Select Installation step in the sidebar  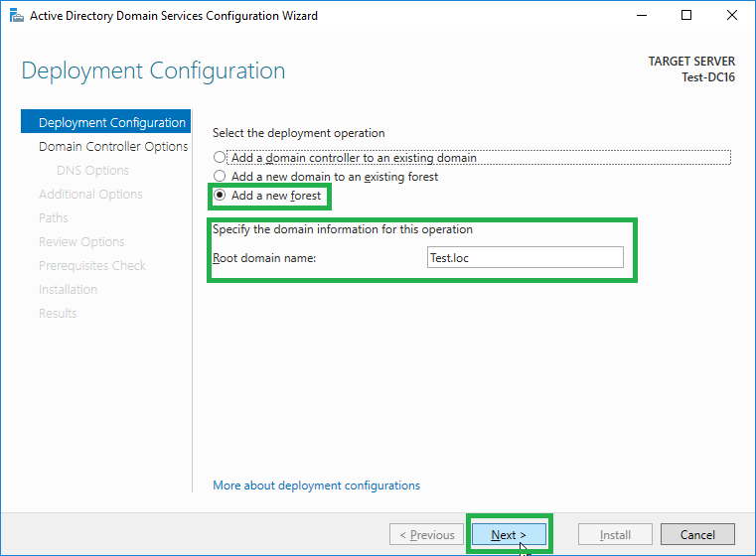click(x=68, y=289)
